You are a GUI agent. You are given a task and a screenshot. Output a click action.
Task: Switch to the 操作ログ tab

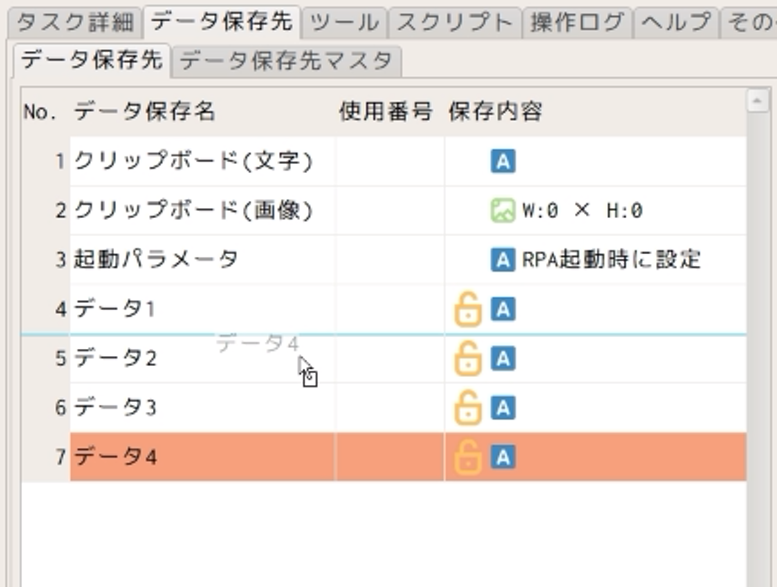(577, 22)
